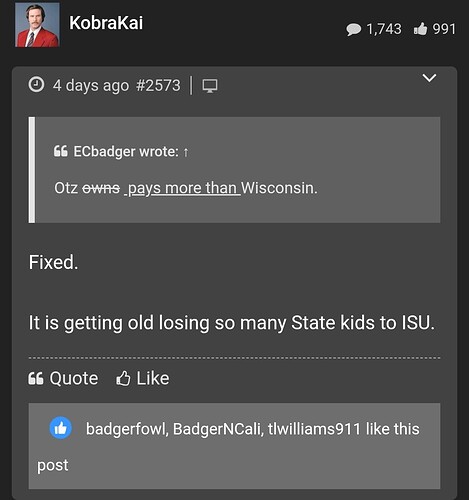This screenshot has height=500, width=469.
Task: Click the 1,743 posts count number
Action: tap(384, 29)
